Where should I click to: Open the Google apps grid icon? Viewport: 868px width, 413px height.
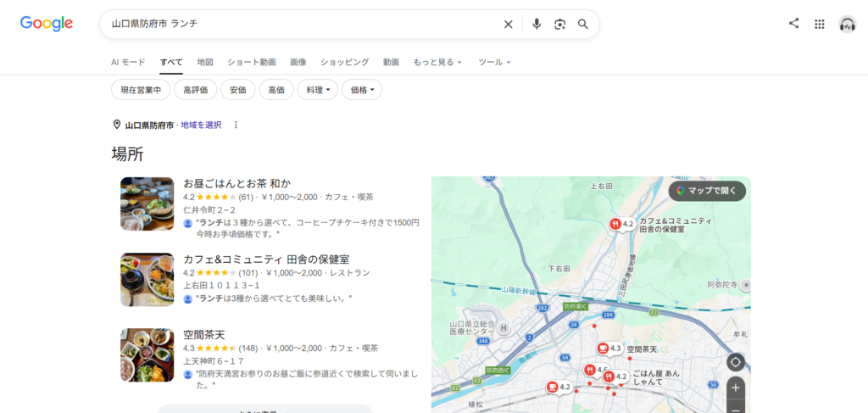tap(820, 24)
